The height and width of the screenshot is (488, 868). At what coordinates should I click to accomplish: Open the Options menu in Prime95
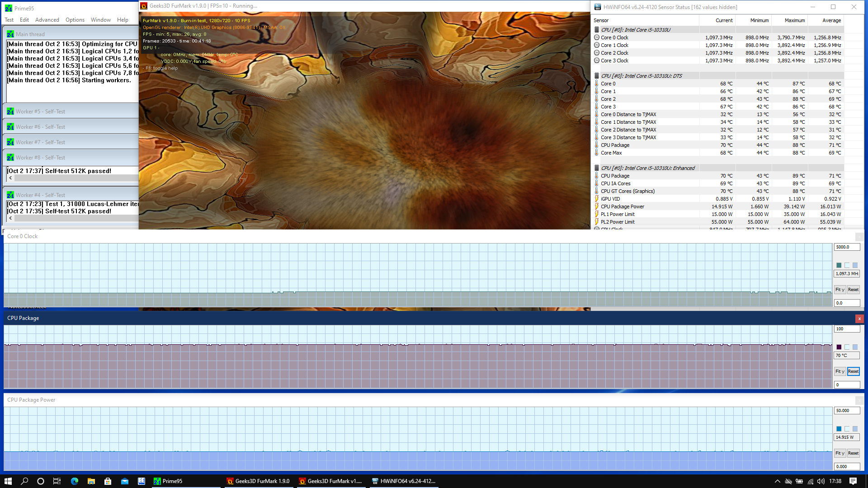pos(75,20)
